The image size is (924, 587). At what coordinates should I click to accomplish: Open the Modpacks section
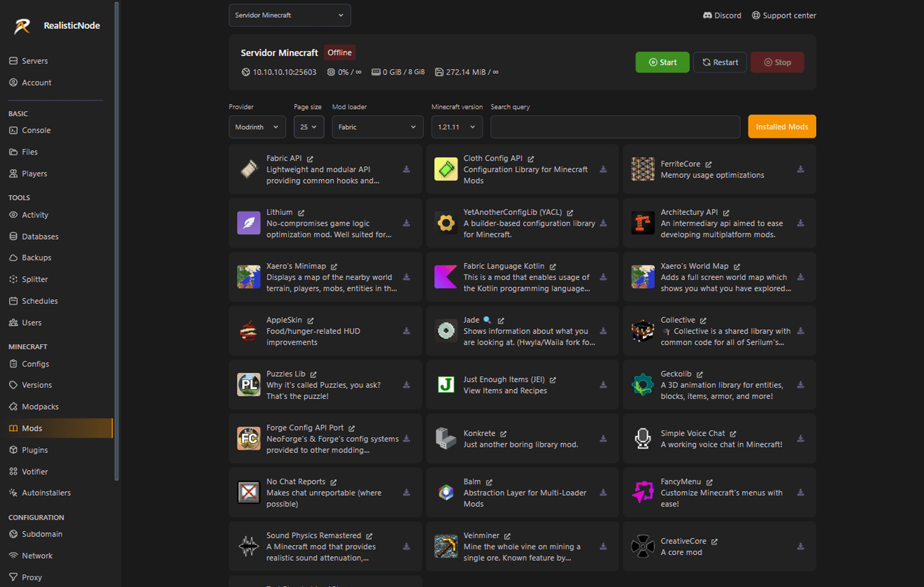point(34,406)
